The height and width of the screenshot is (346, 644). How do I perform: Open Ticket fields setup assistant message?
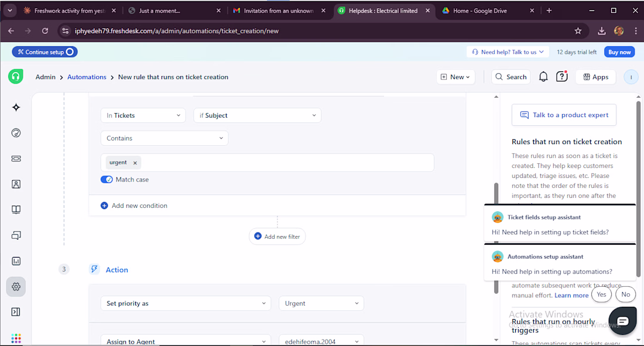pos(560,224)
